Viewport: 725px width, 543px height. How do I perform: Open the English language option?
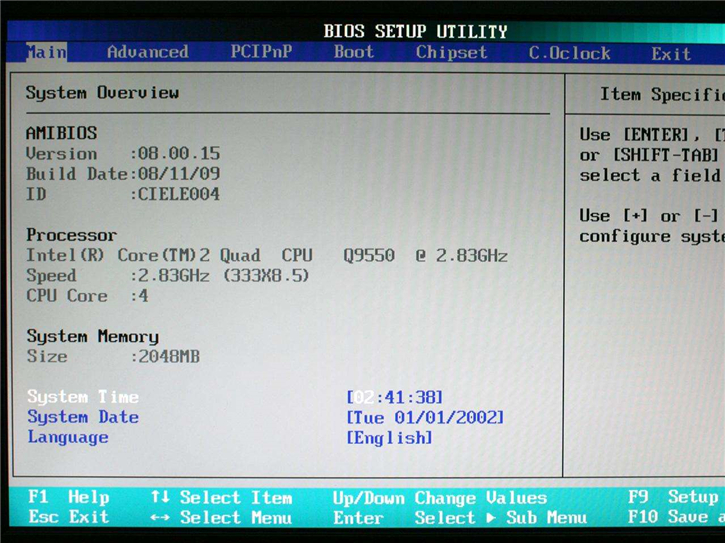[390, 437]
